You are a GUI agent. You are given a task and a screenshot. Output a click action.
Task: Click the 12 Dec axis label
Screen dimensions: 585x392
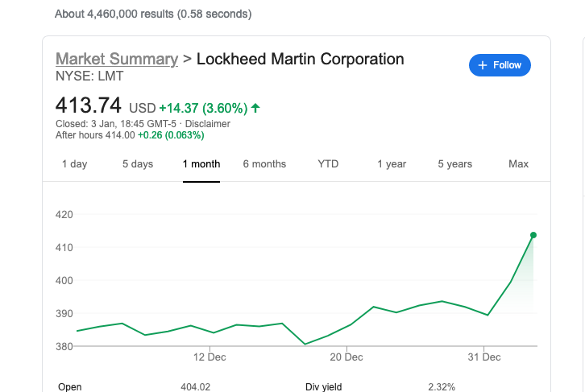coord(210,357)
